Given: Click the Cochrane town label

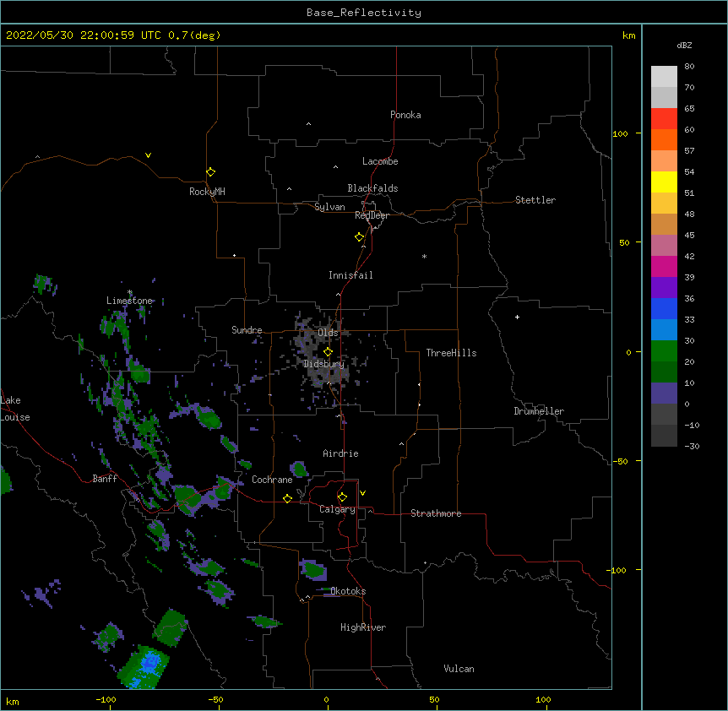Looking at the screenshot, I should click(x=272, y=480).
